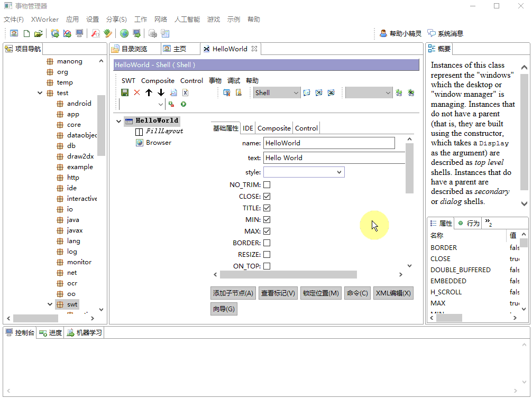Switch to the 行为 tab
The image size is (532, 399).
pos(469,223)
